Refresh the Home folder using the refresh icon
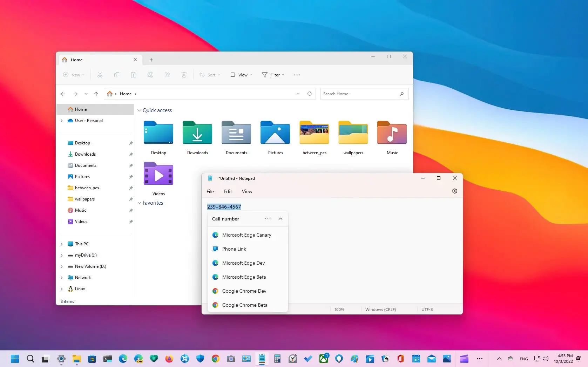The width and height of the screenshot is (588, 367). pyautogui.click(x=310, y=94)
